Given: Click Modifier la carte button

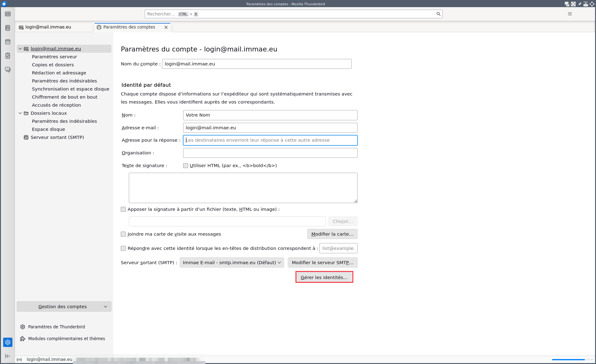Looking at the screenshot, I should [332, 234].
